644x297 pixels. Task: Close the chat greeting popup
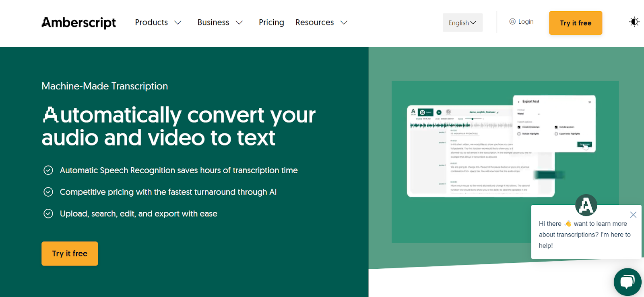[633, 215]
